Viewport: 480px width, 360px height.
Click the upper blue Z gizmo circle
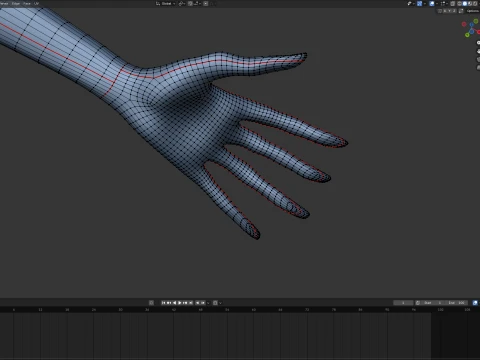471,24
